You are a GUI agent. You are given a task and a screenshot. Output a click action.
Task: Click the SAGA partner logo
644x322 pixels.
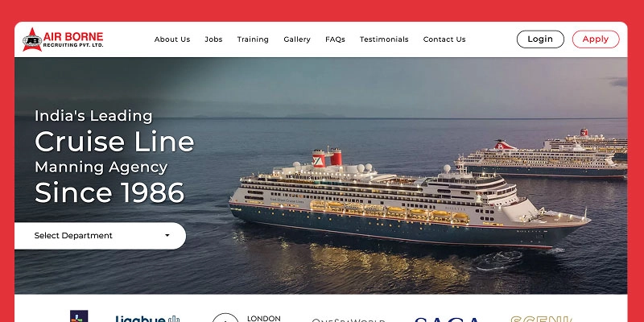pyautogui.click(x=448, y=319)
